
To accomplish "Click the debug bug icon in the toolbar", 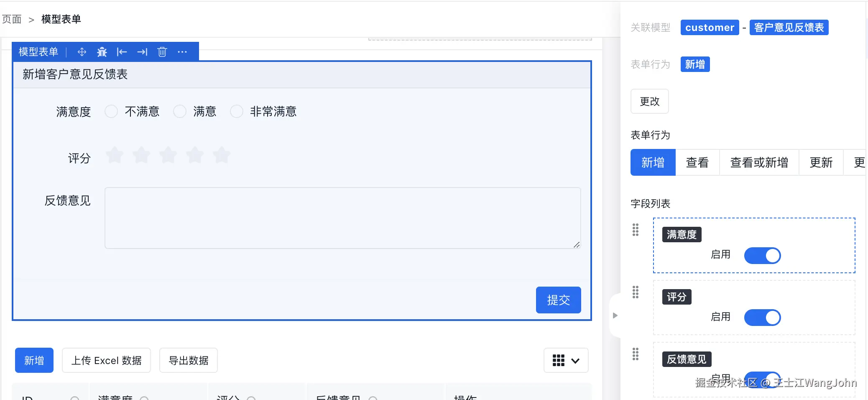I will click(x=102, y=51).
